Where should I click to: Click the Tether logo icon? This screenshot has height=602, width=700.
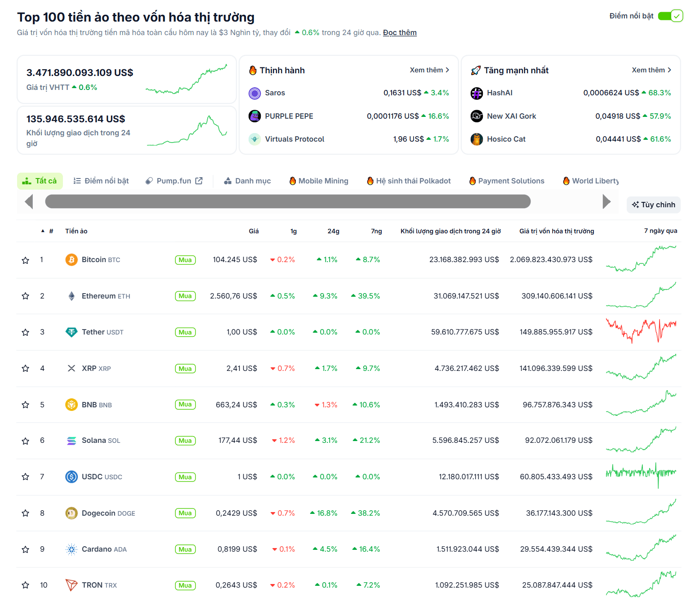71,332
